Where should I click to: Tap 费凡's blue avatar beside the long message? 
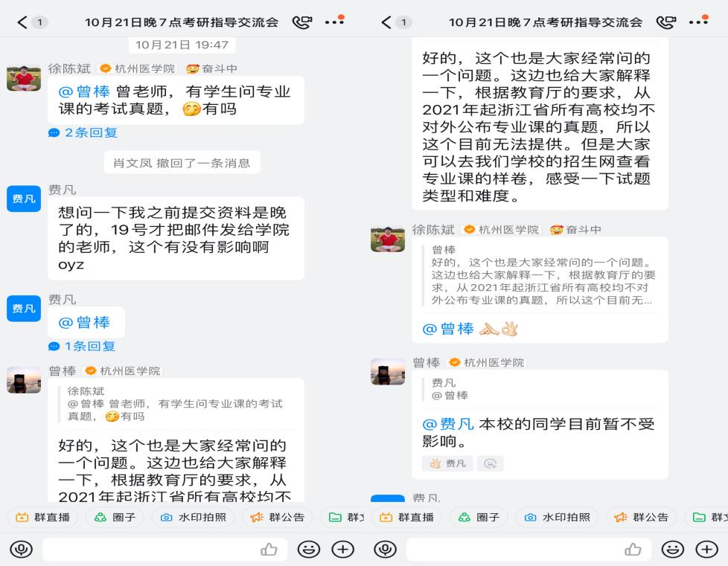pyautogui.click(x=24, y=199)
